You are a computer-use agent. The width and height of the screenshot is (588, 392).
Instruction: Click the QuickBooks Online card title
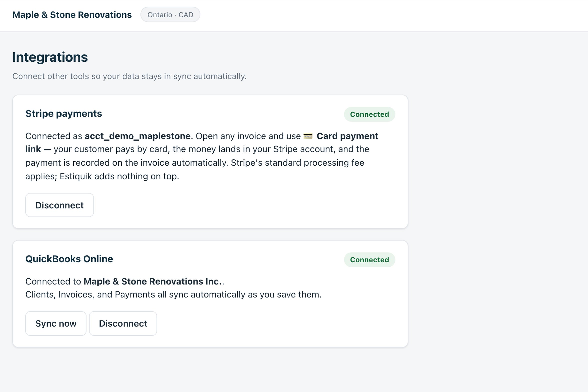click(x=69, y=259)
